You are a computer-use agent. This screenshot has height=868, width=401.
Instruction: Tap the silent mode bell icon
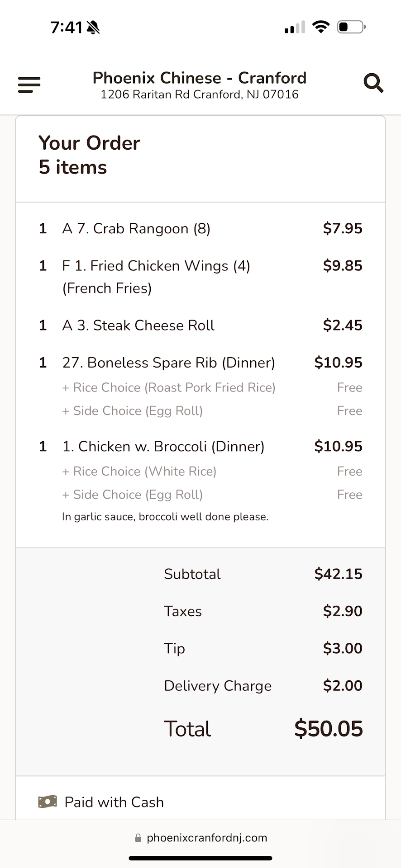pos(93,28)
